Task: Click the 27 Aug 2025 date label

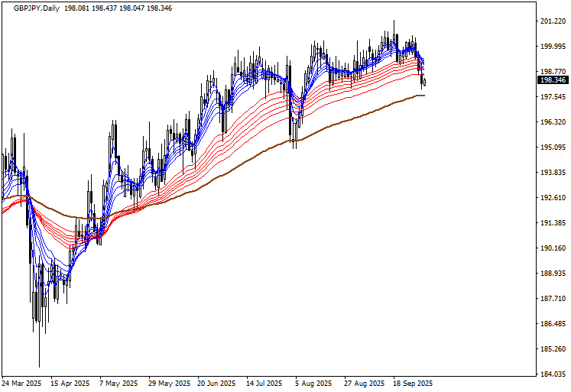Action: click(363, 383)
